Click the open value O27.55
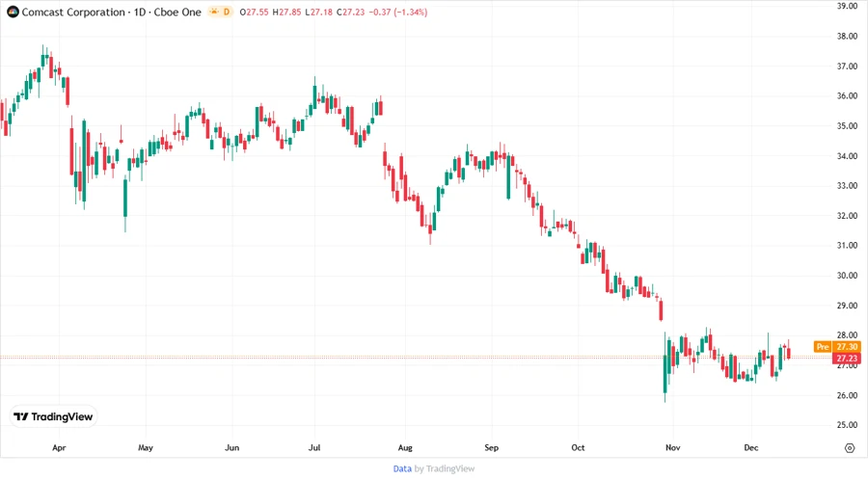Viewport: 868px width, 480px height. (x=254, y=12)
